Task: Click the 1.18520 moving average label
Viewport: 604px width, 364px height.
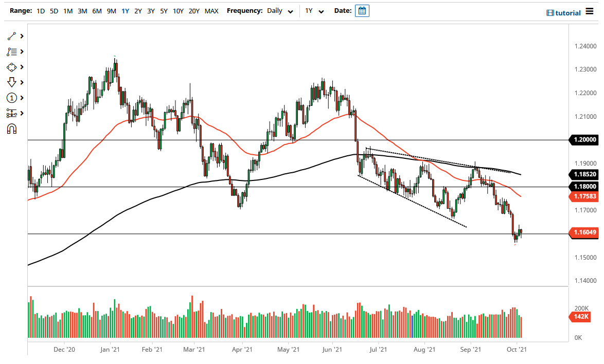Action: coord(584,174)
